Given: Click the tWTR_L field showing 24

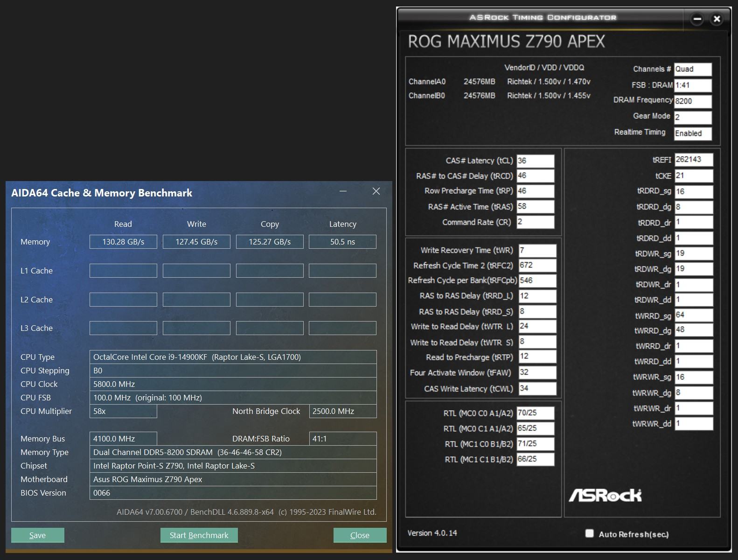Looking at the screenshot, I should 537,327.
